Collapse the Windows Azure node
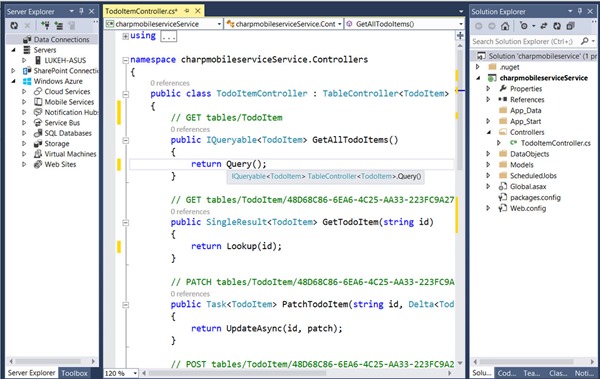 (x=13, y=81)
